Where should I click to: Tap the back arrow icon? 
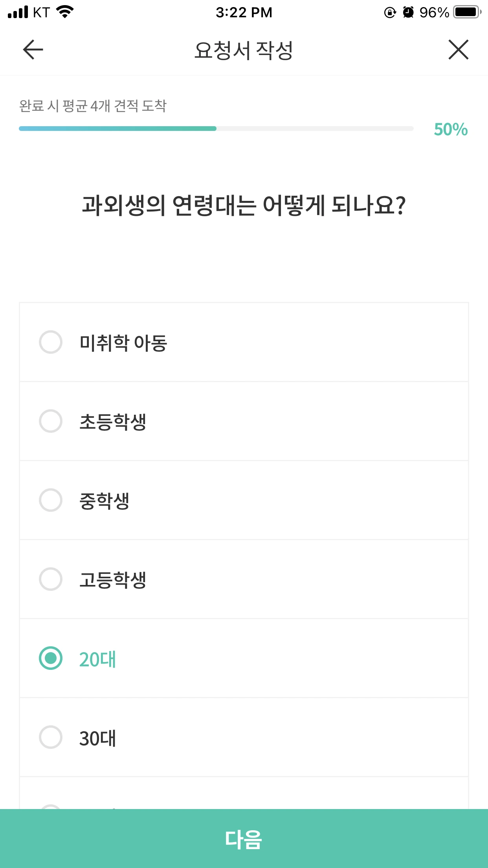[x=33, y=50]
